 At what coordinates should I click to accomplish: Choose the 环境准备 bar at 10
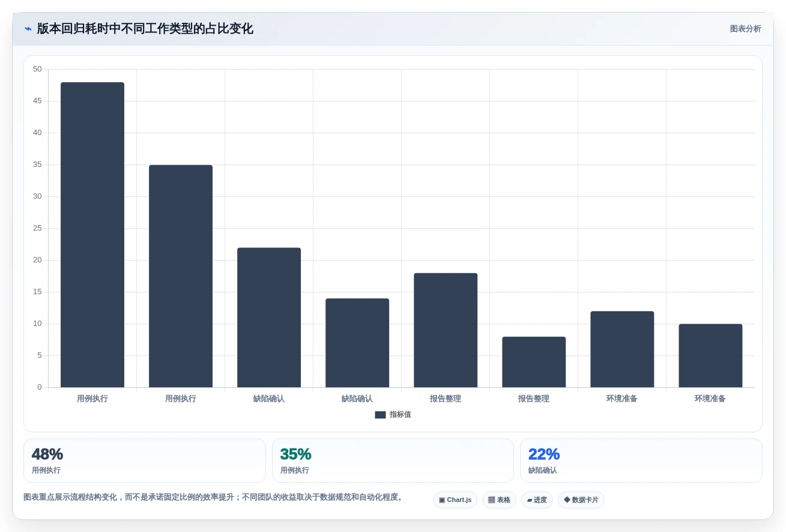click(710, 355)
